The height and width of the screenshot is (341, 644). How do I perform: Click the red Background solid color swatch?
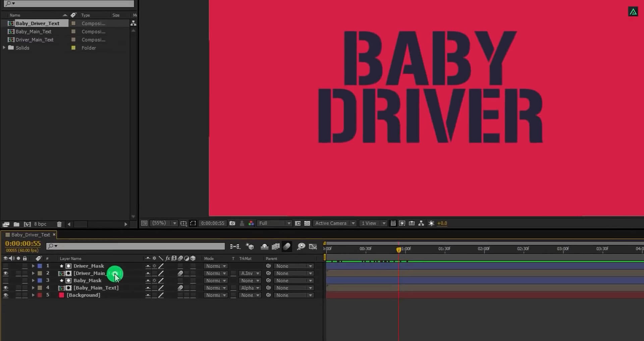[x=61, y=295]
